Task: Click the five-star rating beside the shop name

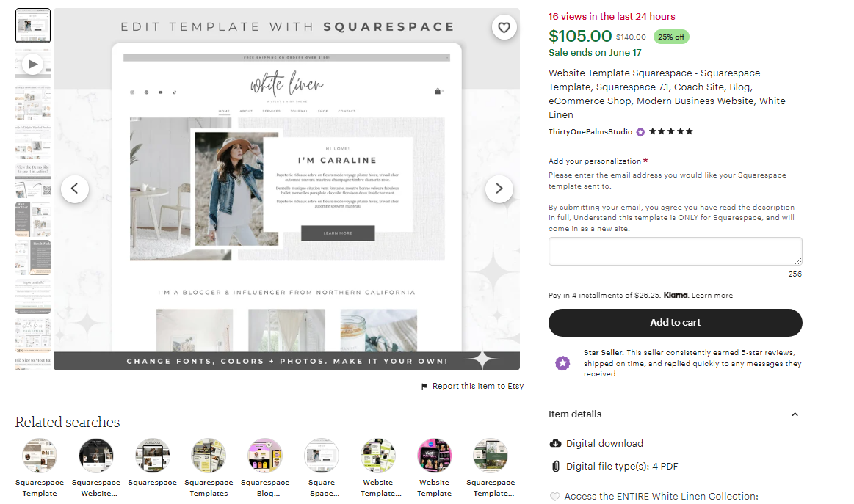Action: [670, 131]
